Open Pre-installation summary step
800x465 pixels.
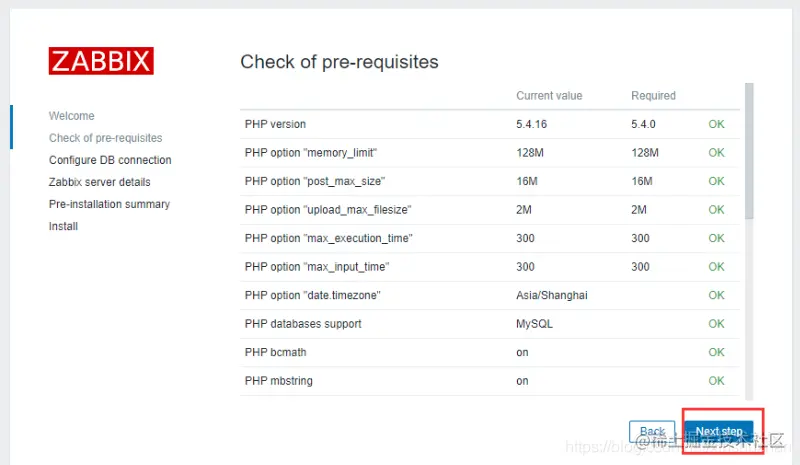click(109, 204)
